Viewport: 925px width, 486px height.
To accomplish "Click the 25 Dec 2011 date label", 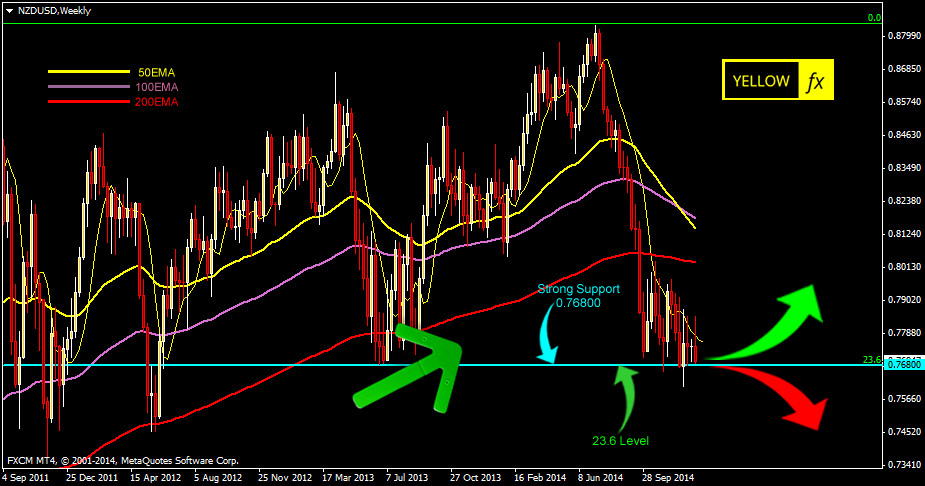I will (91, 477).
